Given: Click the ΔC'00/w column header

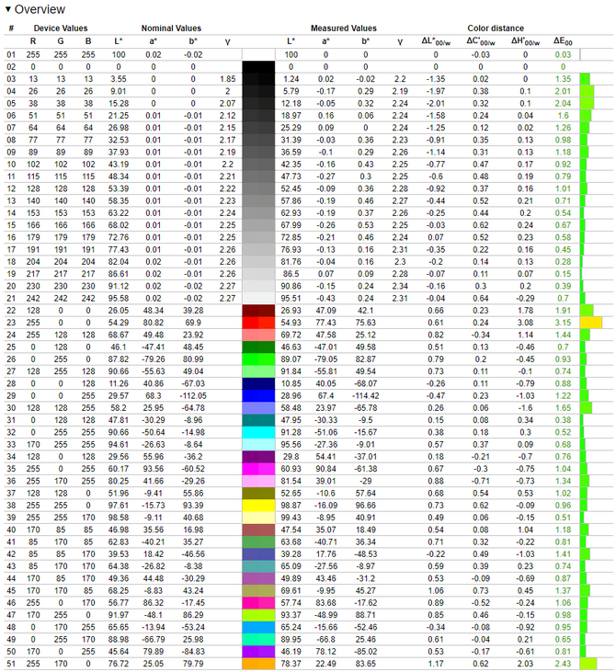Looking at the screenshot, I should 481,41.
